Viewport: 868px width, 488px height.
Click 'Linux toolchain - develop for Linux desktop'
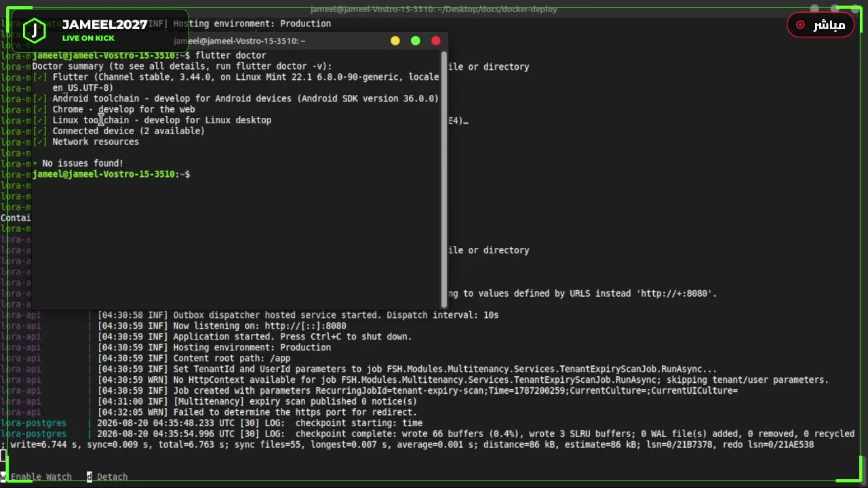pos(161,120)
